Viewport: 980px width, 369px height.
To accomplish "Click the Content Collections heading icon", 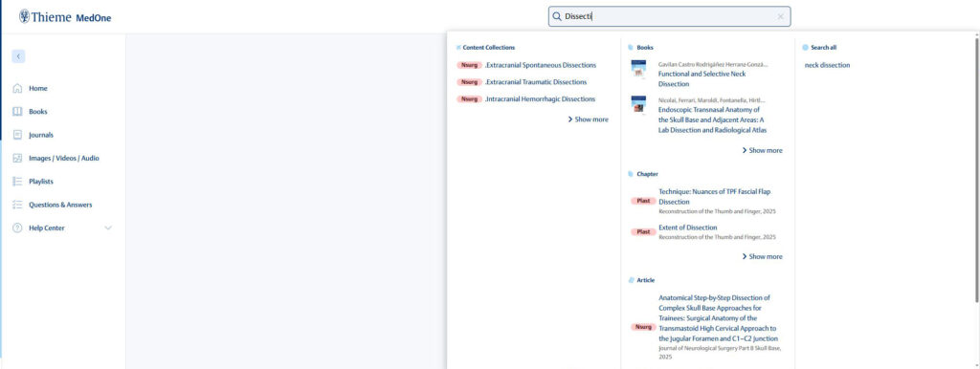I will [458, 48].
